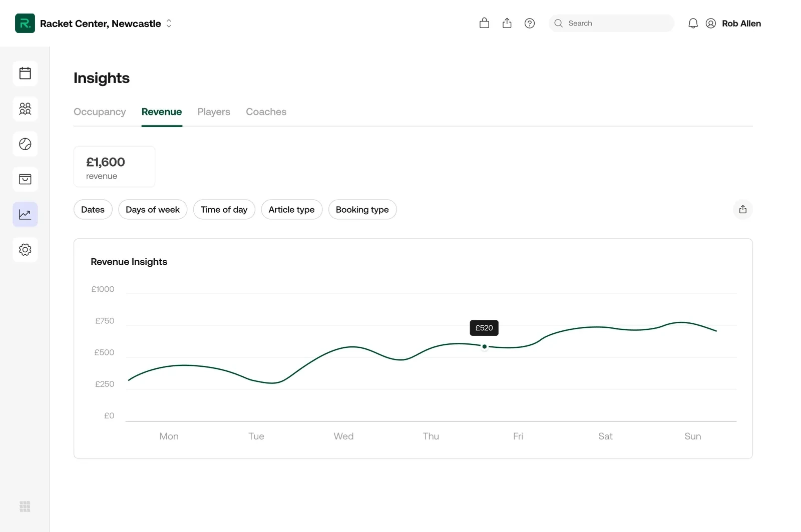Open the archive box sidebar icon
The width and height of the screenshot is (801, 532).
point(25,179)
